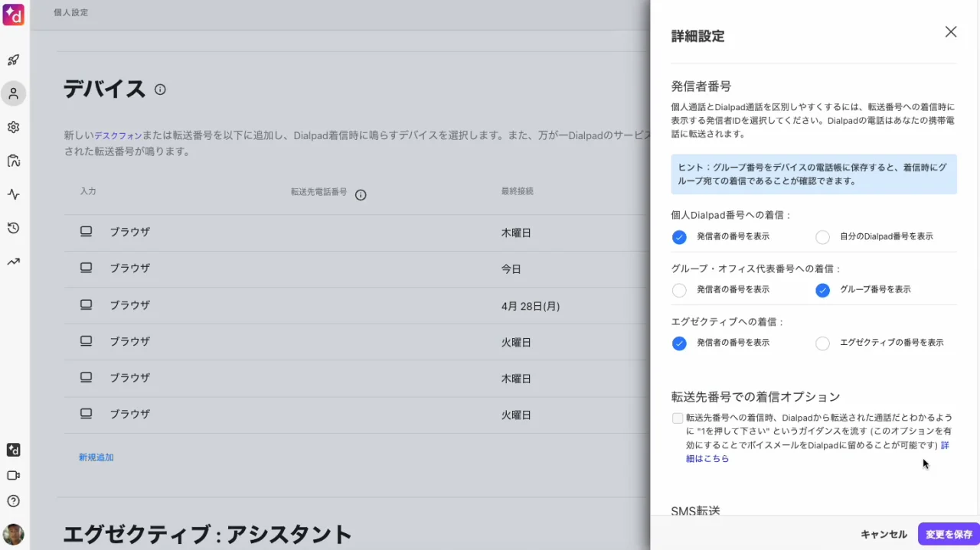Open the デスクフォン link
This screenshot has width=980, height=550.
(118, 135)
